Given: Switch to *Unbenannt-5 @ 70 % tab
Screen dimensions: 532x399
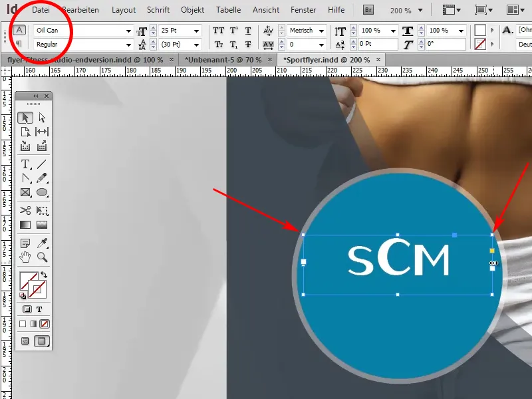Looking at the screenshot, I should click(x=223, y=60).
